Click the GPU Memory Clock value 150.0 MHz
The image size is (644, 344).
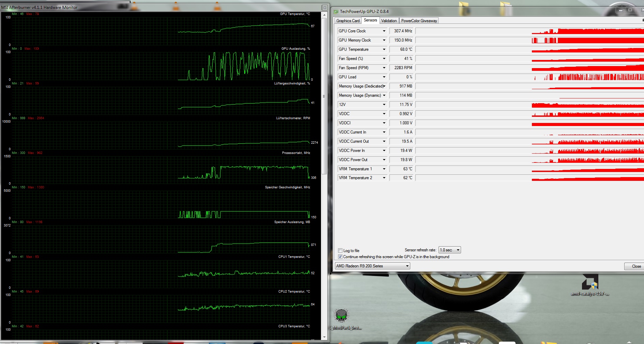(401, 40)
